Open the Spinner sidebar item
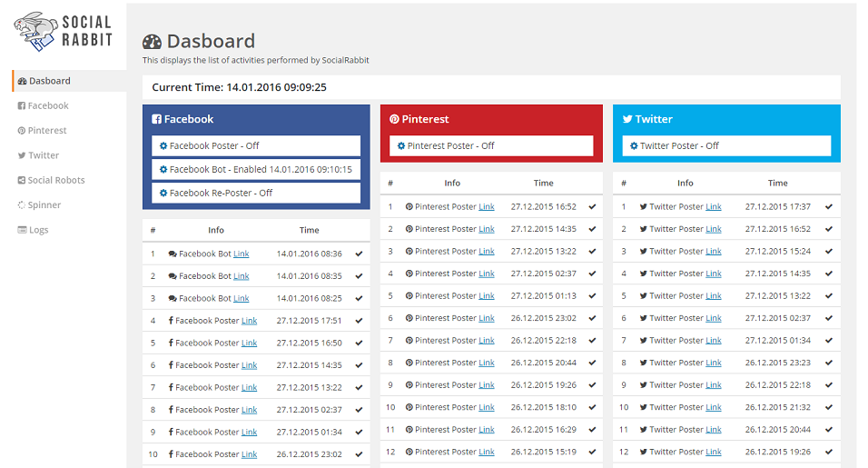The image size is (868, 468). (39, 205)
